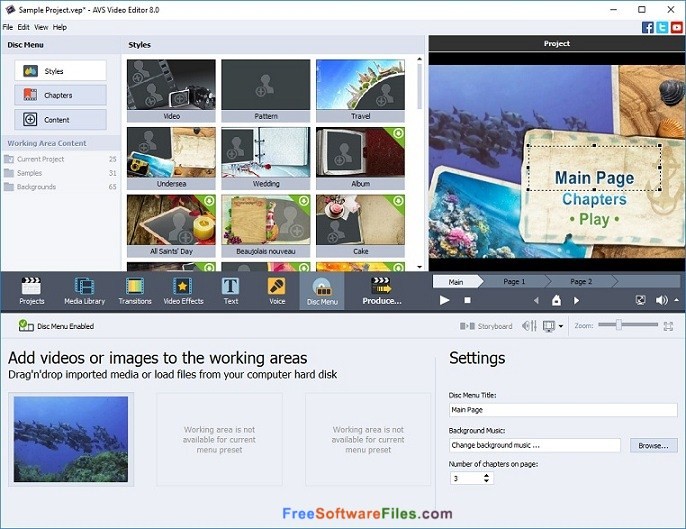Choose the Cake menu style

[x=360, y=226]
